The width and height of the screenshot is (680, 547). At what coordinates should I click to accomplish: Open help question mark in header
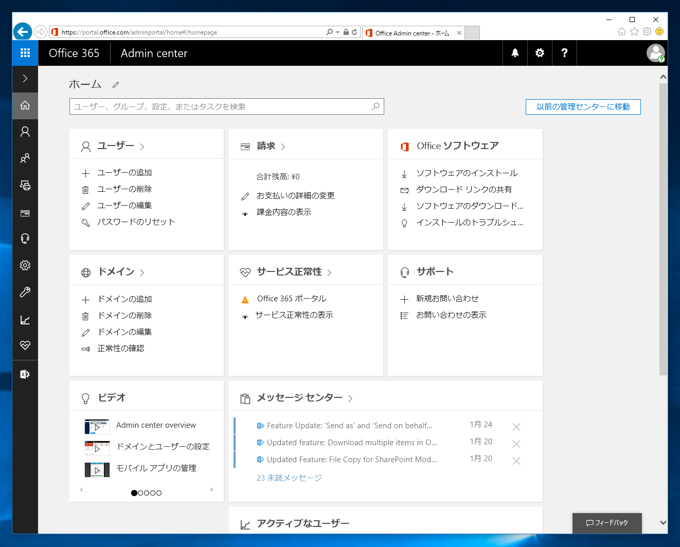point(564,53)
